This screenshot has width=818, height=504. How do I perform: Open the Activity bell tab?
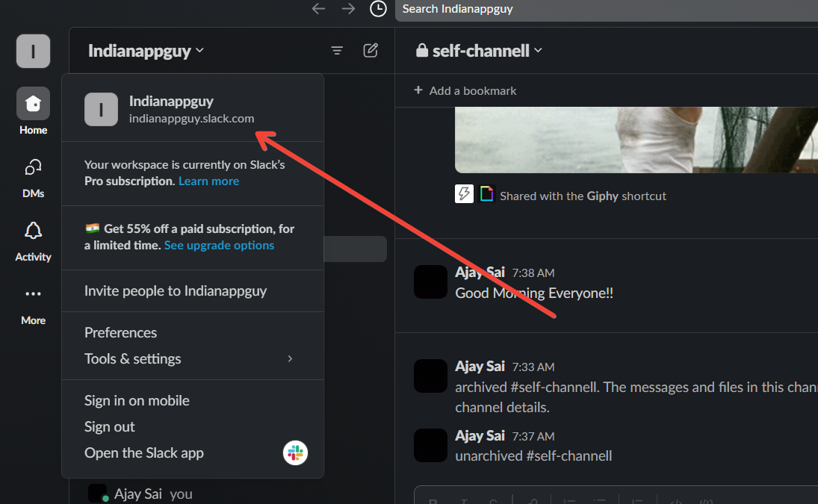[x=33, y=242]
